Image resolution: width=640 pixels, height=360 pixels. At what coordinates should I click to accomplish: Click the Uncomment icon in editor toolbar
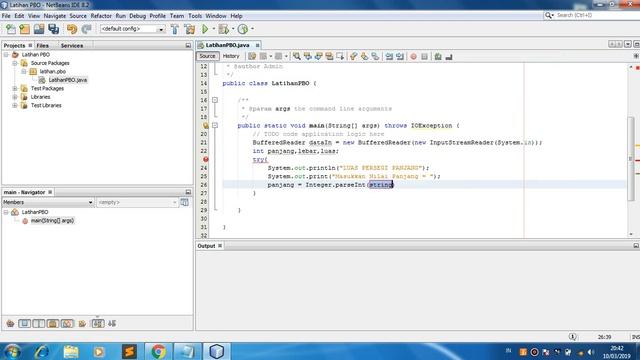tap(449, 56)
